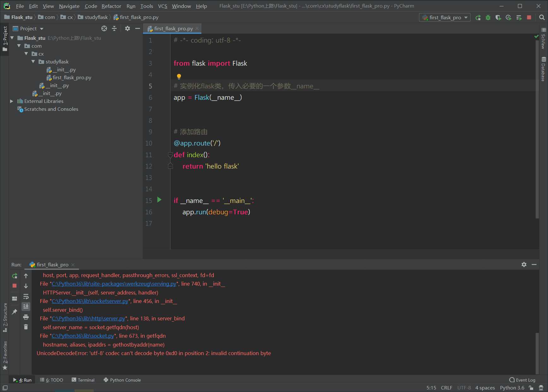
Task: Select first_flask_pro.py in project tree
Action: coord(72,77)
